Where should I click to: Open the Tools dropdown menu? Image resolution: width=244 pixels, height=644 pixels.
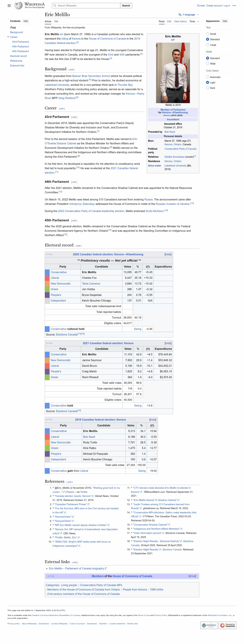(x=194, y=22)
